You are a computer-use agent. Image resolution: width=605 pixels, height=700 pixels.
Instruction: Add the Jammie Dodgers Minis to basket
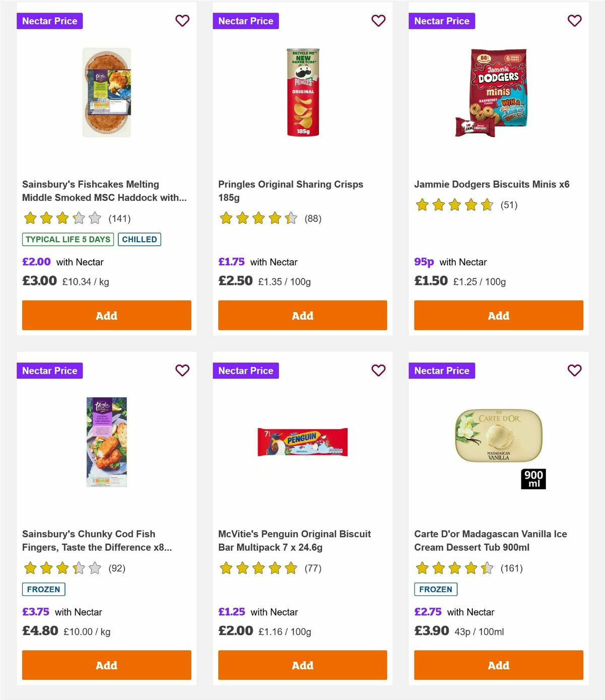[x=498, y=315]
